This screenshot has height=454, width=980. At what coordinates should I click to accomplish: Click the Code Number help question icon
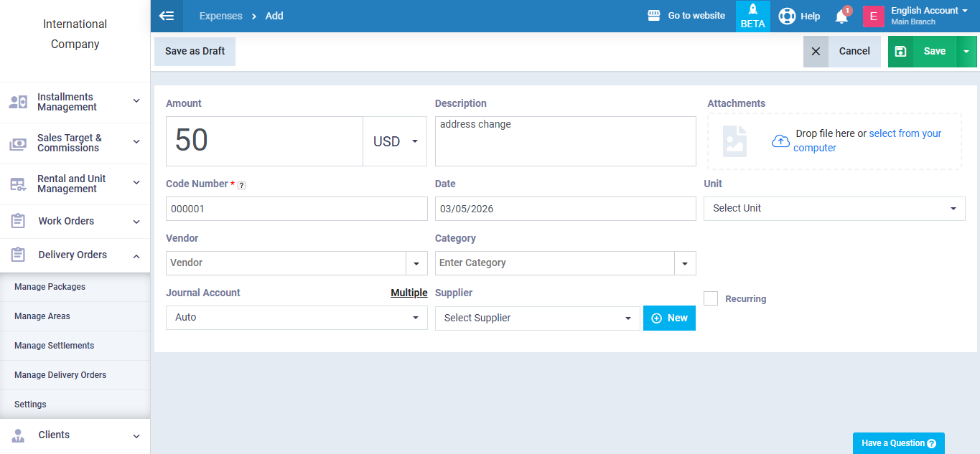click(241, 185)
